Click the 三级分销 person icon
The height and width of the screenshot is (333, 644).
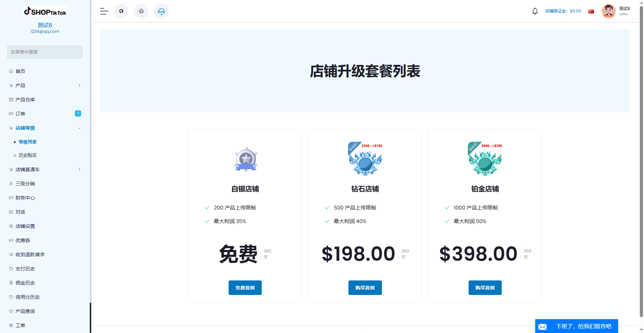click(x=11, y=184)
